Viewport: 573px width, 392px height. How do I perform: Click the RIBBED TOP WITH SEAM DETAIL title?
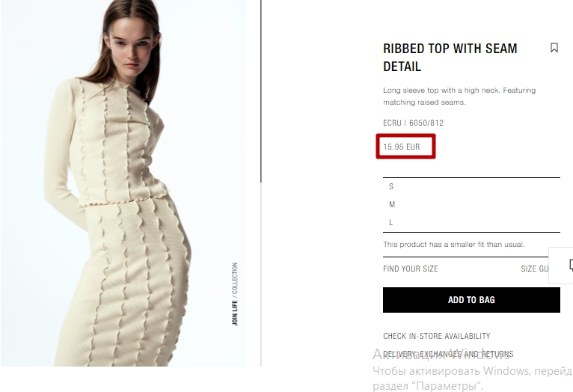pos(450,58)
